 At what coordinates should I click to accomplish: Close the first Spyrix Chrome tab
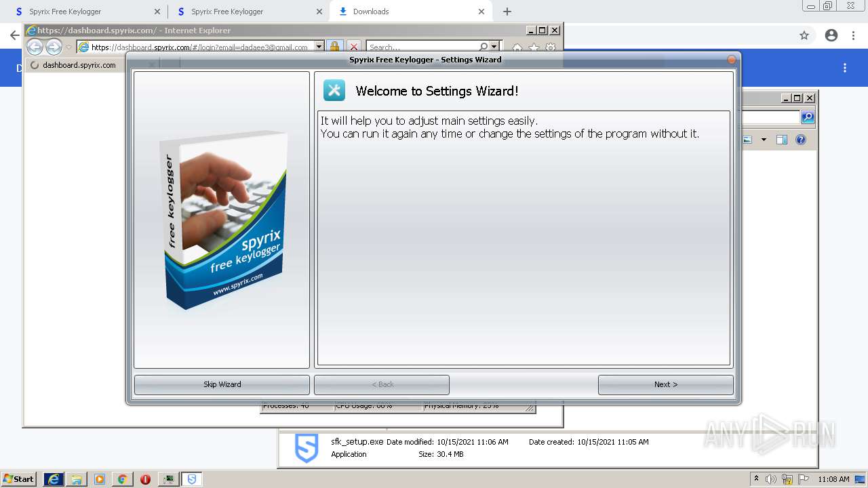click(157, 12)
